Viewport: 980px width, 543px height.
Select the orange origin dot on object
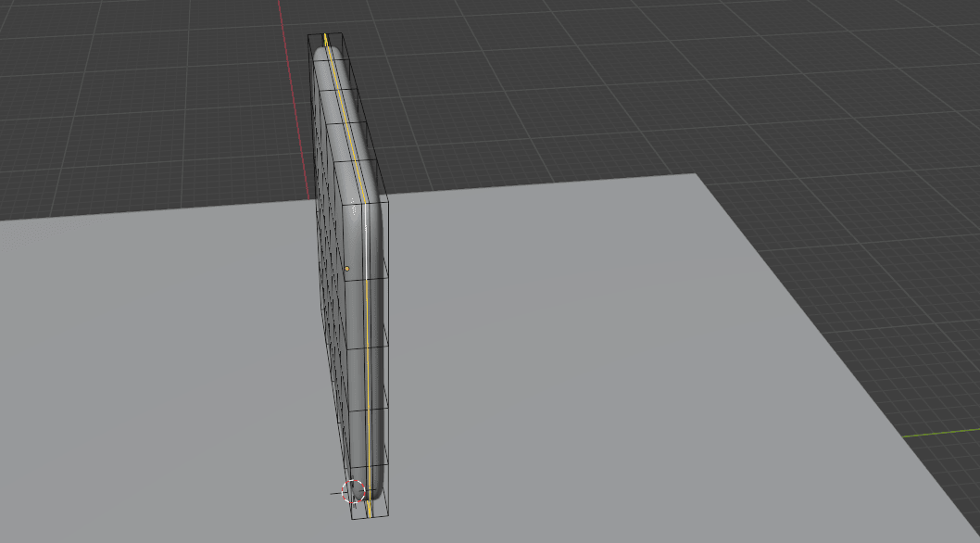click(347, 269)
